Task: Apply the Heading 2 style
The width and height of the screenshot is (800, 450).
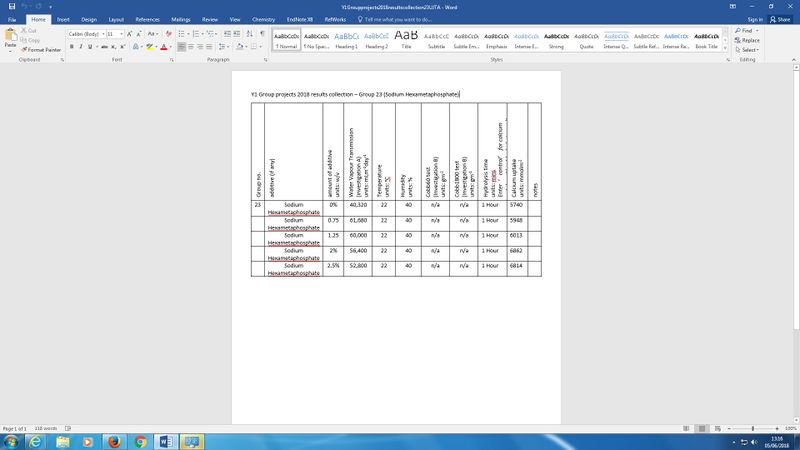Action: pos(377,40)
